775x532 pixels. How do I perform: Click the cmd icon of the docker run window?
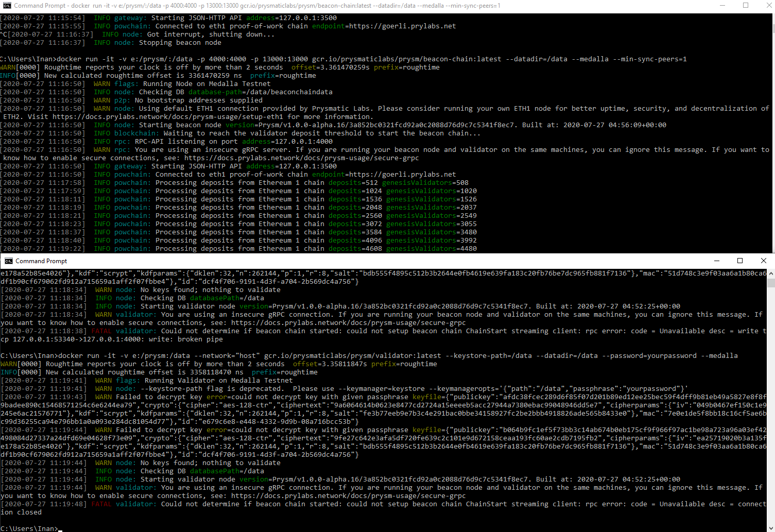tap(6, 5)
